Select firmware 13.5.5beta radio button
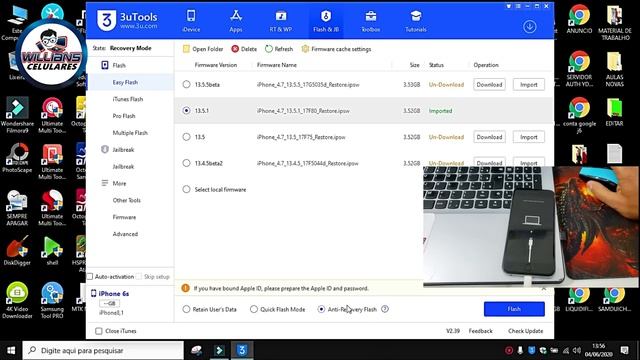This screenshot has height=360, width=640. pyautogui.click(x=187, y=84)
